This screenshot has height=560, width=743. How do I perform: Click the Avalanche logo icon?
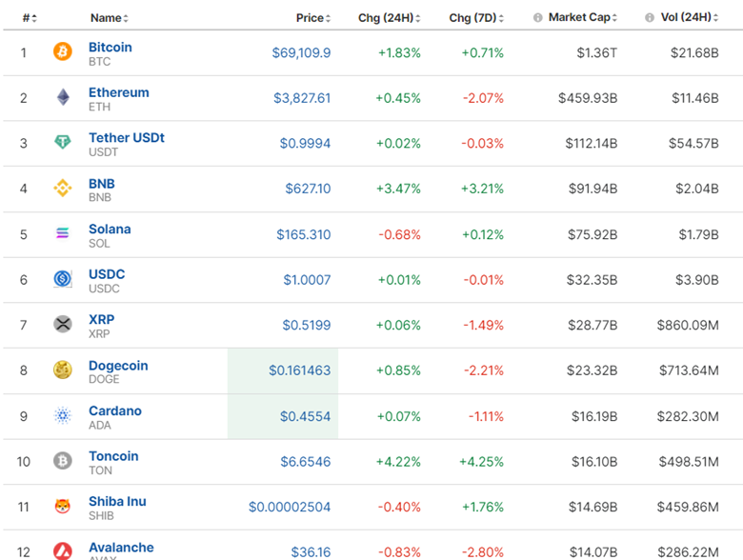tap(63, 551)
